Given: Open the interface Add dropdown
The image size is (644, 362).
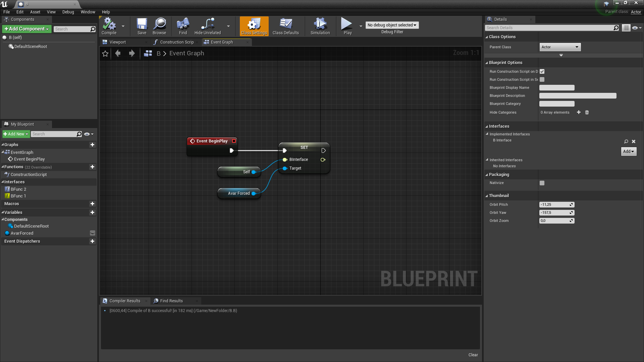Looking at the screenshot, I should coord(629,152).
